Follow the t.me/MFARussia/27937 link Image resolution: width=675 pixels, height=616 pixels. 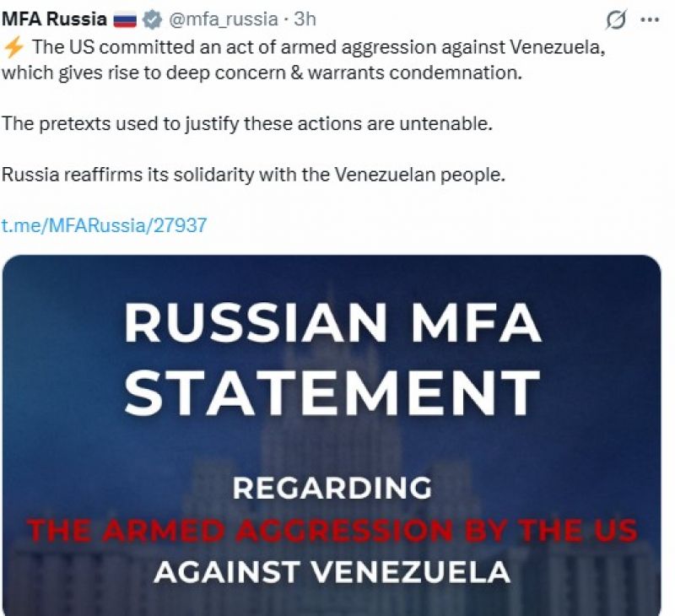(x=104, y=225)
